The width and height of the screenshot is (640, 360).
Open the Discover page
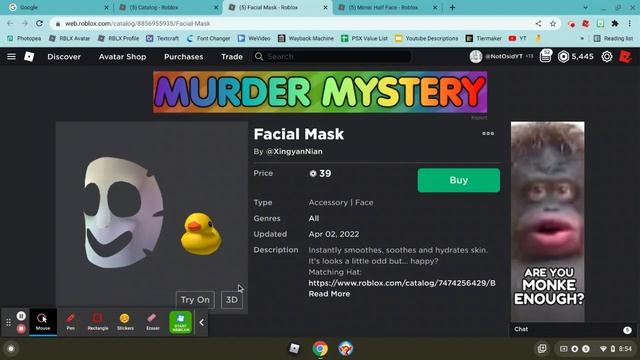click(64, 57)
